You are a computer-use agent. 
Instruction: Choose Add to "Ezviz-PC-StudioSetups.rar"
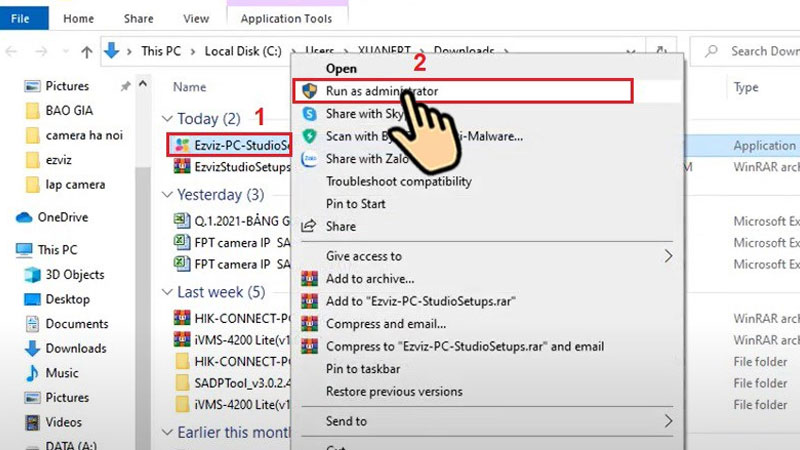(420, 301)
